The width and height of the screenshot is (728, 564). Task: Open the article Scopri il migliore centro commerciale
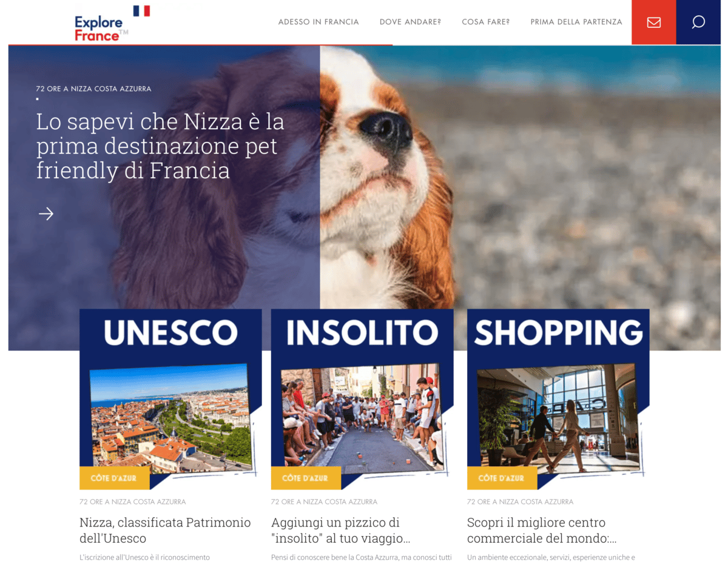click(542, 530)
